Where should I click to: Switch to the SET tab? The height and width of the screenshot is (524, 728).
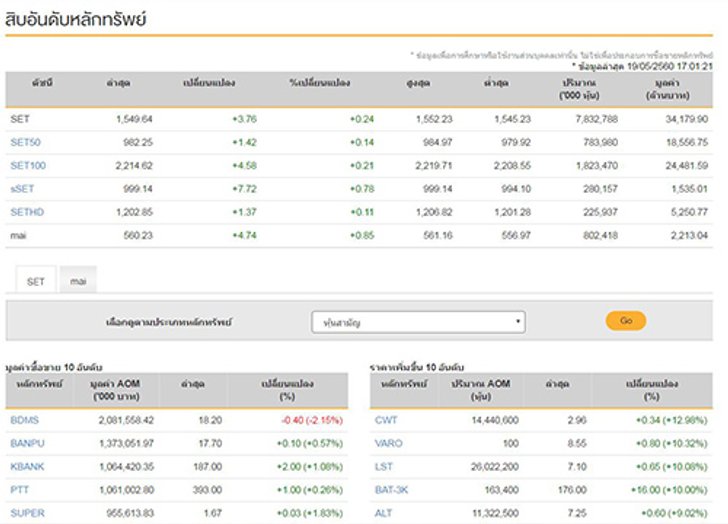(x=36, y=281)
